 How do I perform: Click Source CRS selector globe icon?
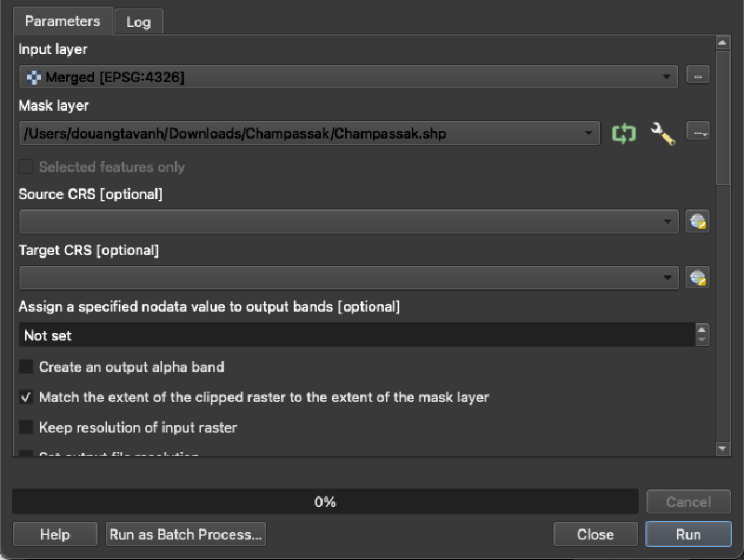coord(697,221)
